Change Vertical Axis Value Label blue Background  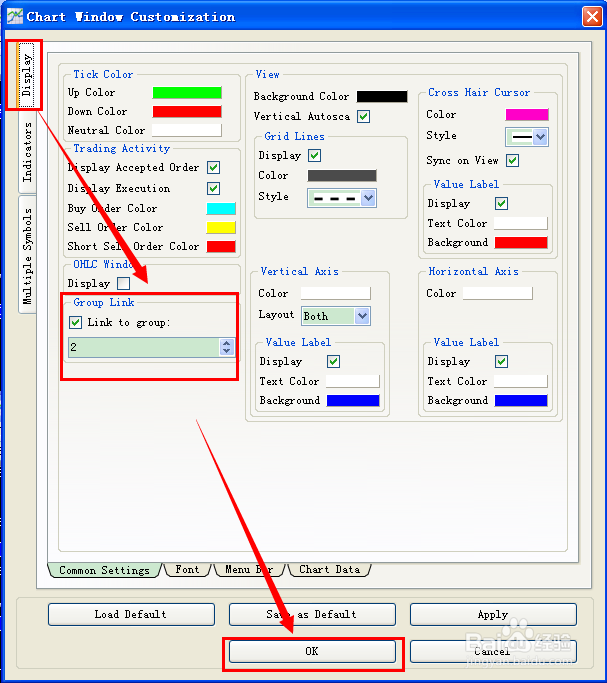click(x=353, y=401)
